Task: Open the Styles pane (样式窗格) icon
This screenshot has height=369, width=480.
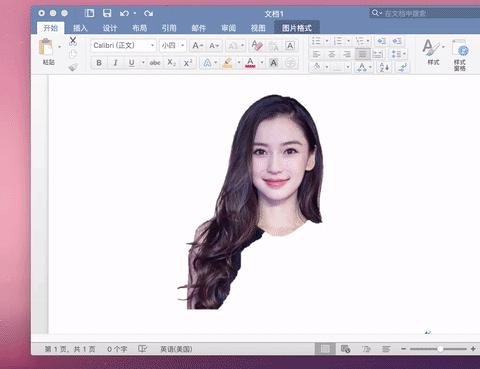Action: click(460, 55)
